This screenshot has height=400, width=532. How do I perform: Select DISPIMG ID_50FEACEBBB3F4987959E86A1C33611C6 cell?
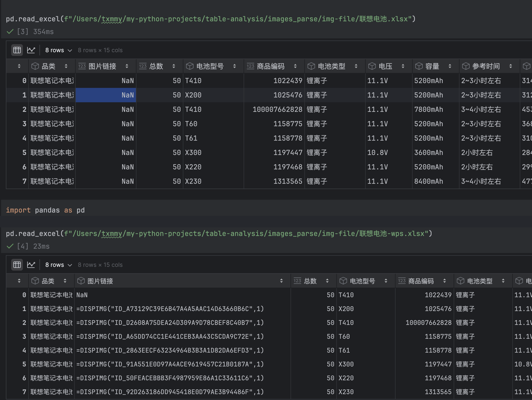(x=183, y=378)
